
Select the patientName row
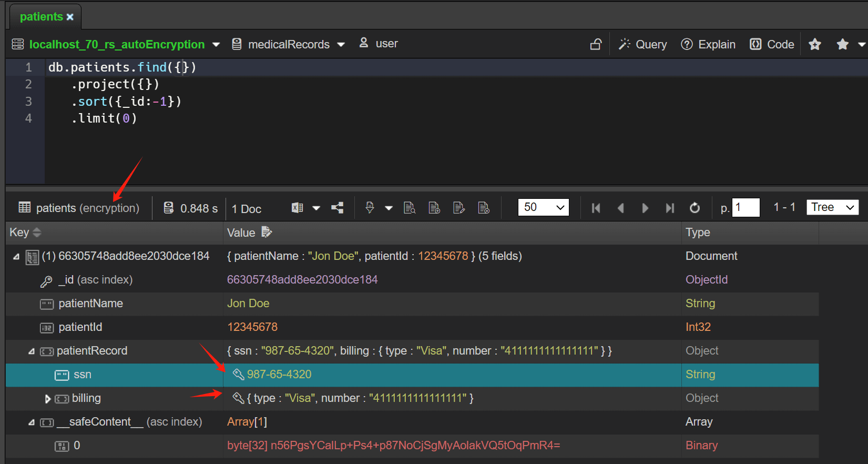412,304
